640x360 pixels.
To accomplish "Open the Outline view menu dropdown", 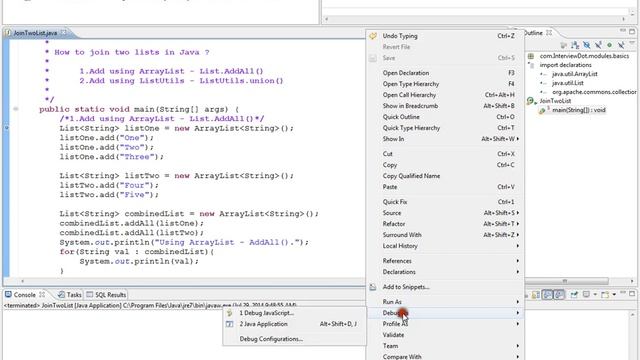I will point(632,43).
